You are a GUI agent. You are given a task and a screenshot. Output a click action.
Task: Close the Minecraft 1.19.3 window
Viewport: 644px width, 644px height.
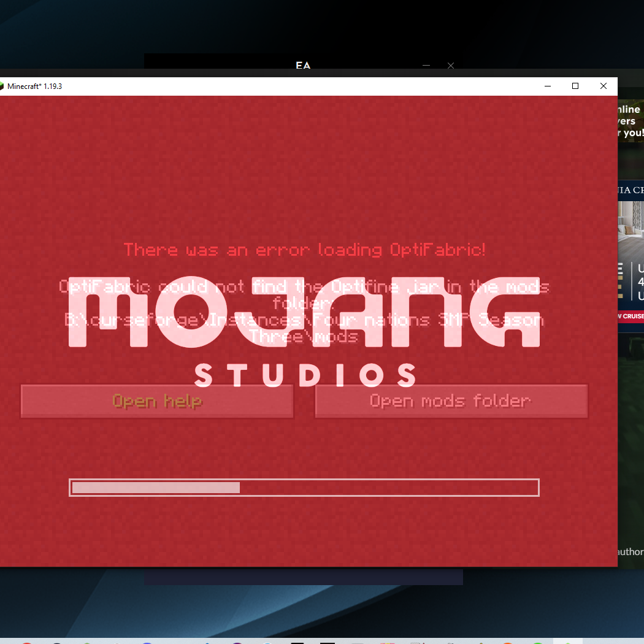click(x=604, y=86)
